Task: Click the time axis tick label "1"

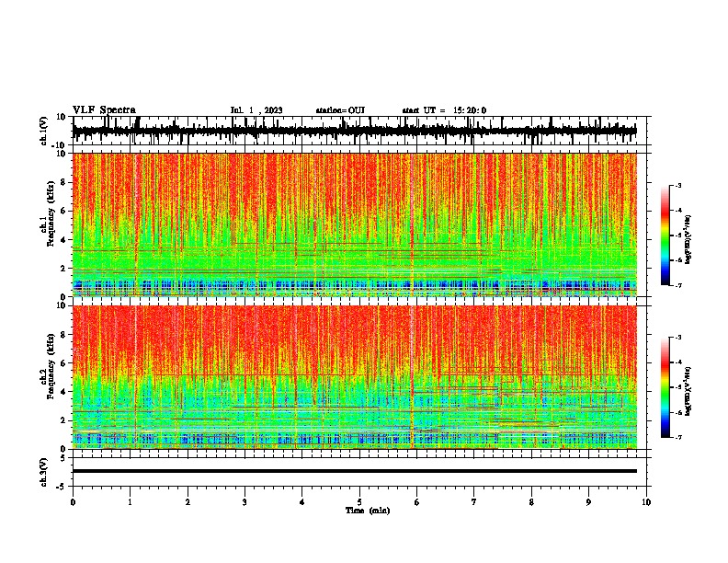Action: [130, 502]
